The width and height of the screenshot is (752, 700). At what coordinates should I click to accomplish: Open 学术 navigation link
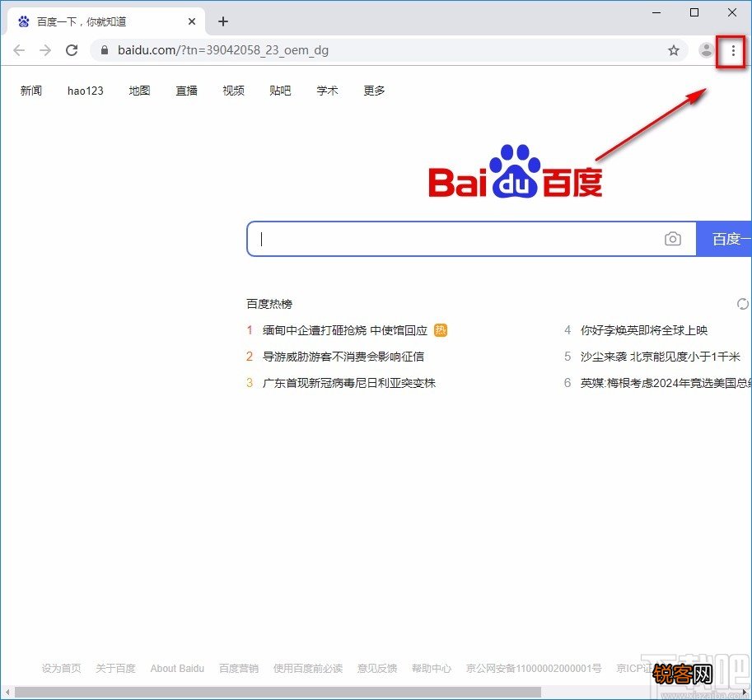click(x=328, y=91)
